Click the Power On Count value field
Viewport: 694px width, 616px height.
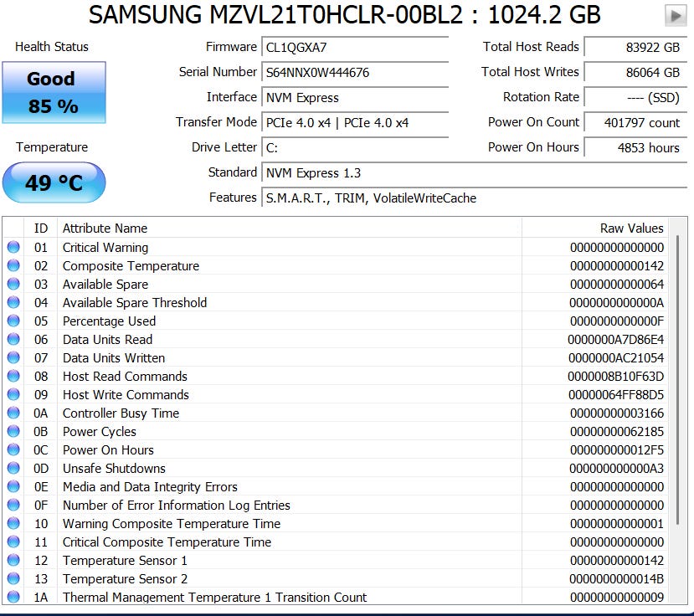(x=635, y=122)
